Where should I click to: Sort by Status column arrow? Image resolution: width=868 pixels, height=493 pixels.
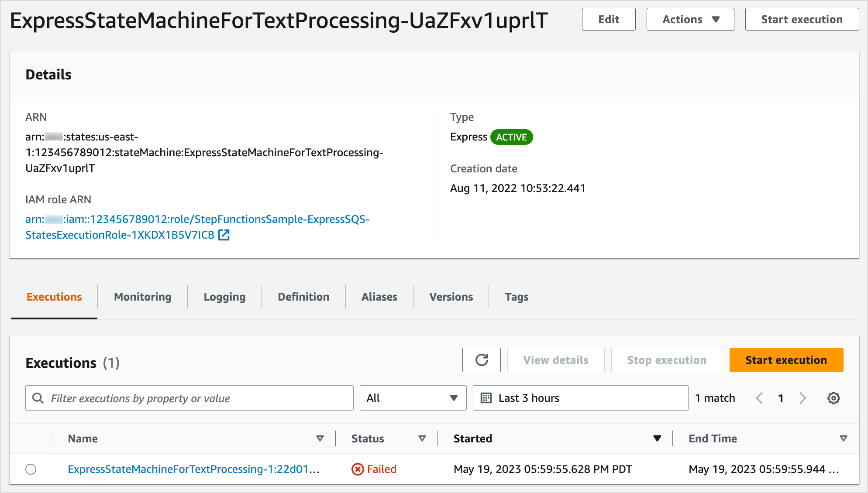(422, 438)
